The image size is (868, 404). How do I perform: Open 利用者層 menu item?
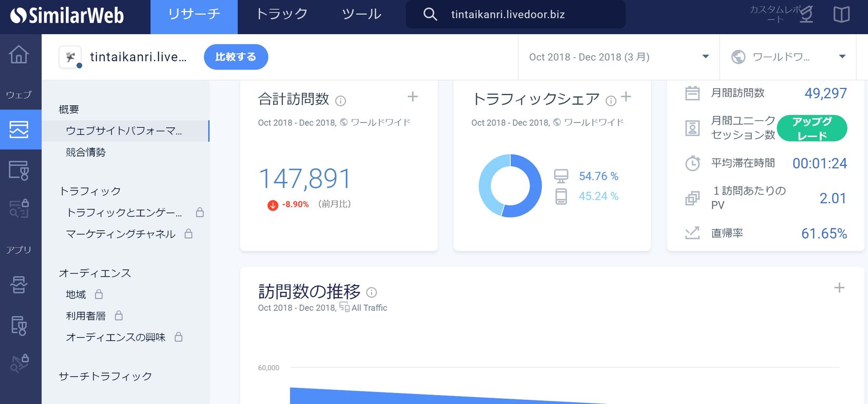(86, 316)
